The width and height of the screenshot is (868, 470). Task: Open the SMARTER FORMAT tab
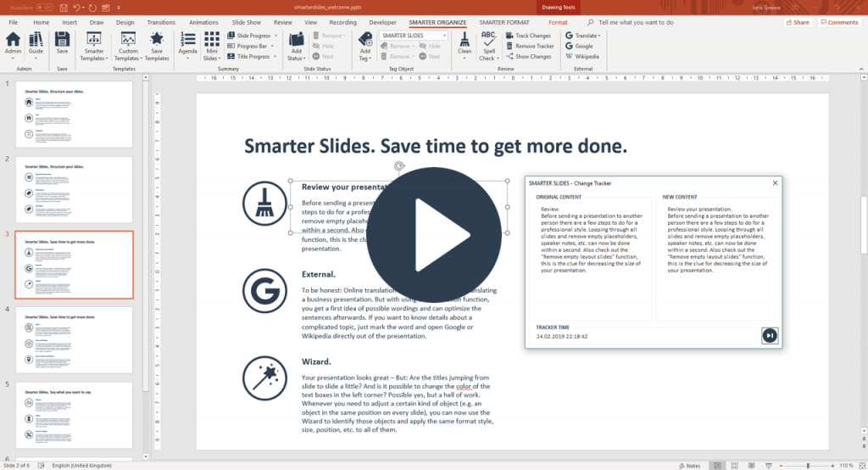[x=504, y=22]
